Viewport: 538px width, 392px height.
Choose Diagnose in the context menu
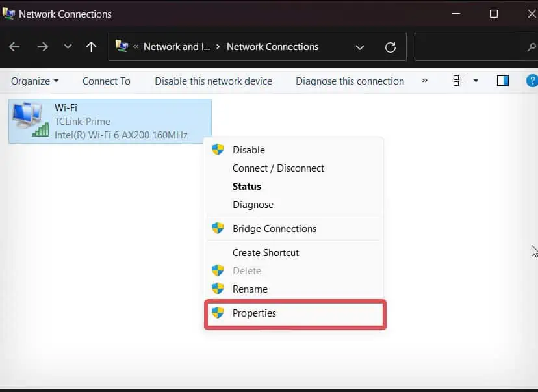[294, 205]
